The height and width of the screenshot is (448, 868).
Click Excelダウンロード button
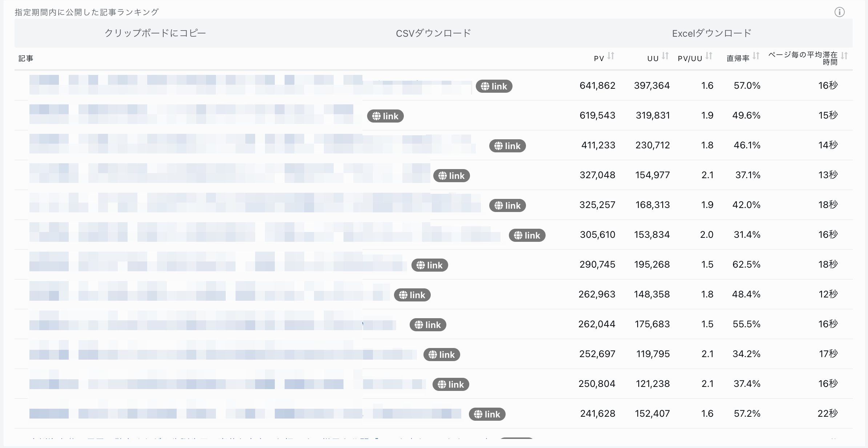click(x=712, y=33)
